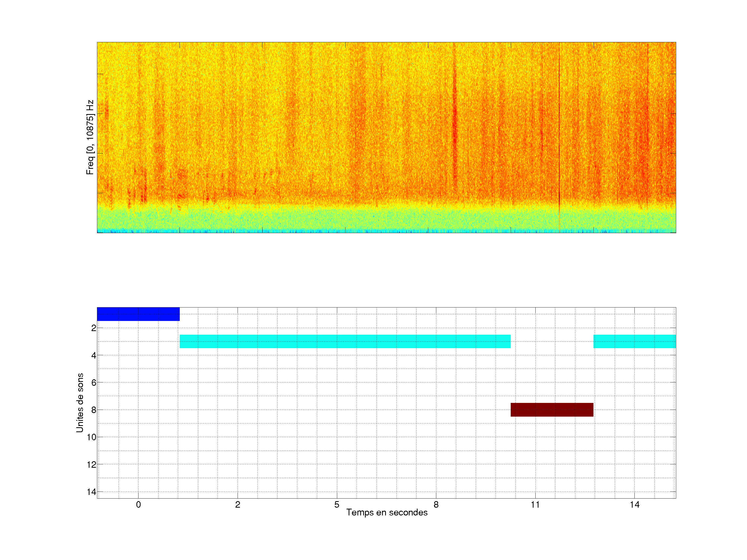Click the 'Temps en secondes' axis label

[x=387, y=512]
